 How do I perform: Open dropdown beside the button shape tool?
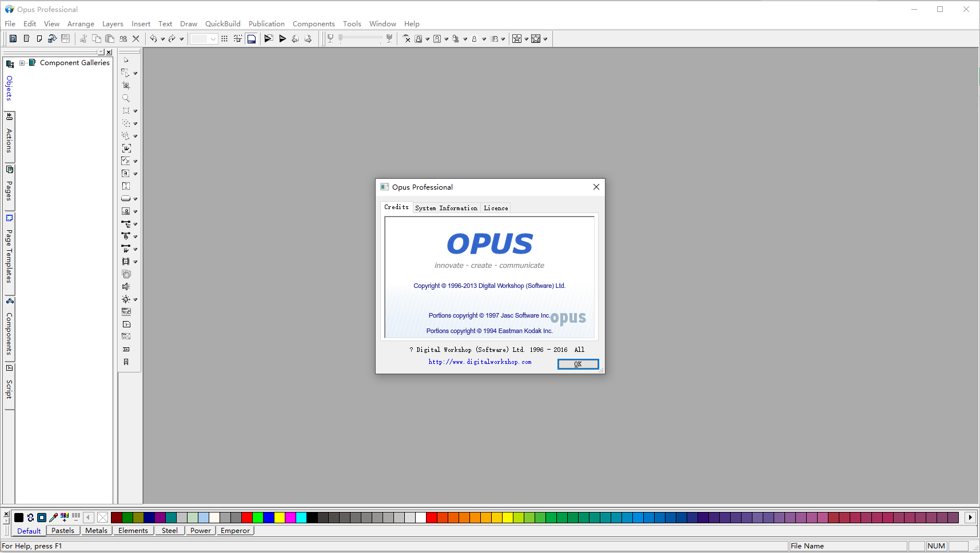[136, 199]
